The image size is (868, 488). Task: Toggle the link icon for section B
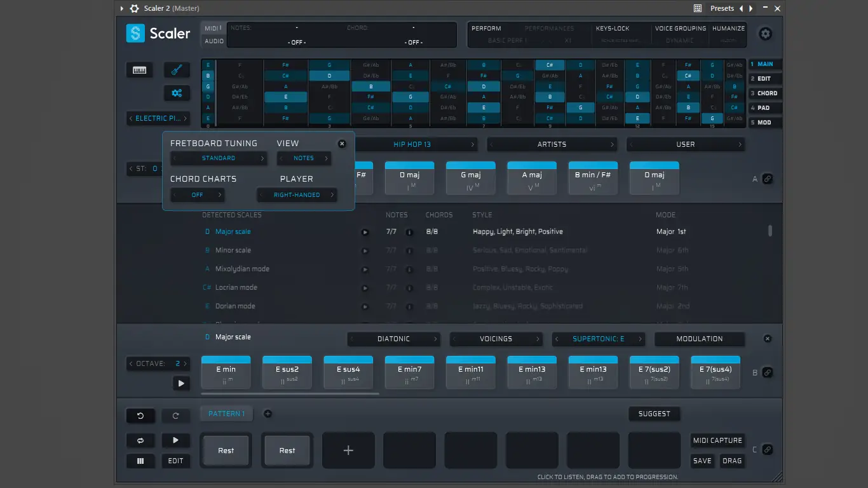coord(769,372)
